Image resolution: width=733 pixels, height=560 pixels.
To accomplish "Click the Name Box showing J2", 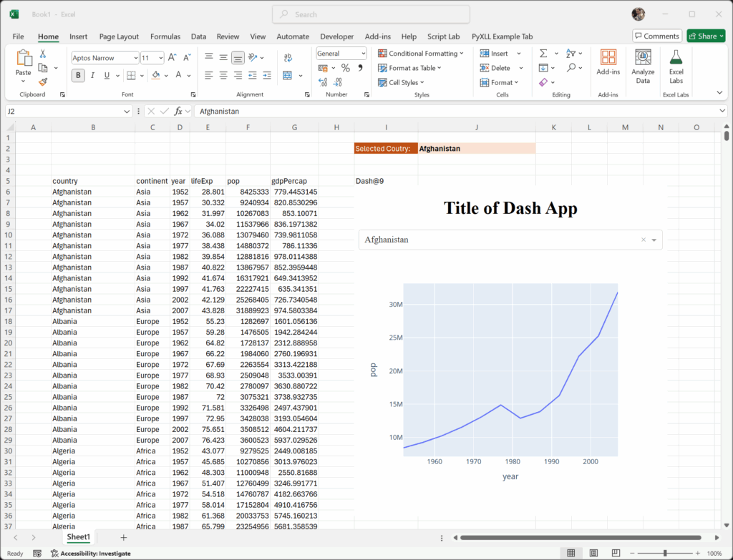I will click(x=64, y=111).
